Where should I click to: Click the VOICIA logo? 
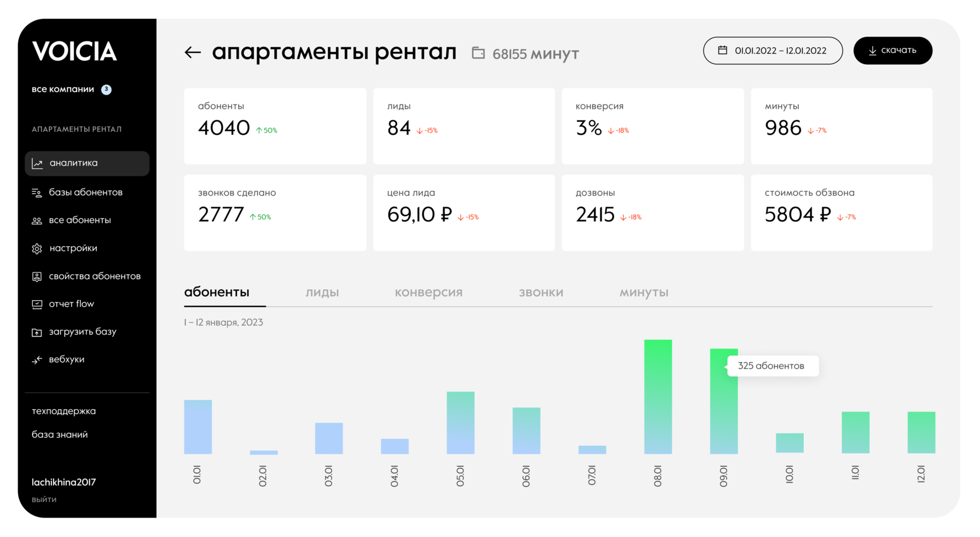(74, 51)
